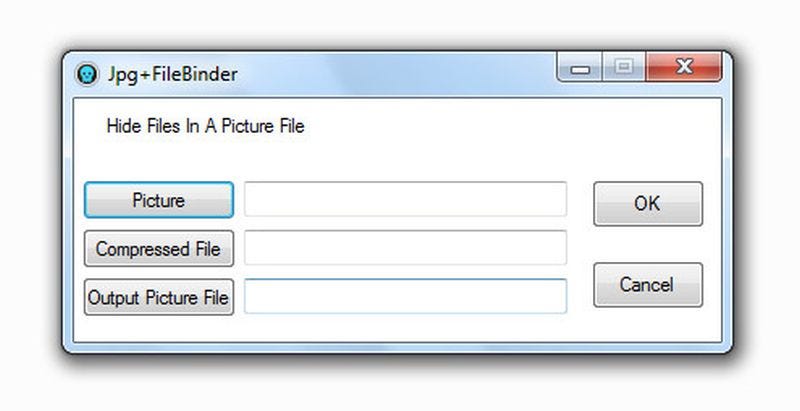The width and height of the screenshot is (800, 411).
Task: Click the Output Picture File button
Action: tap(159, 297)
